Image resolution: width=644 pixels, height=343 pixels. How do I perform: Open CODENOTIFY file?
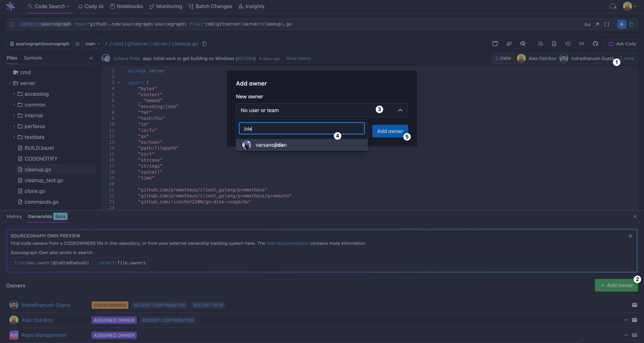41,159
